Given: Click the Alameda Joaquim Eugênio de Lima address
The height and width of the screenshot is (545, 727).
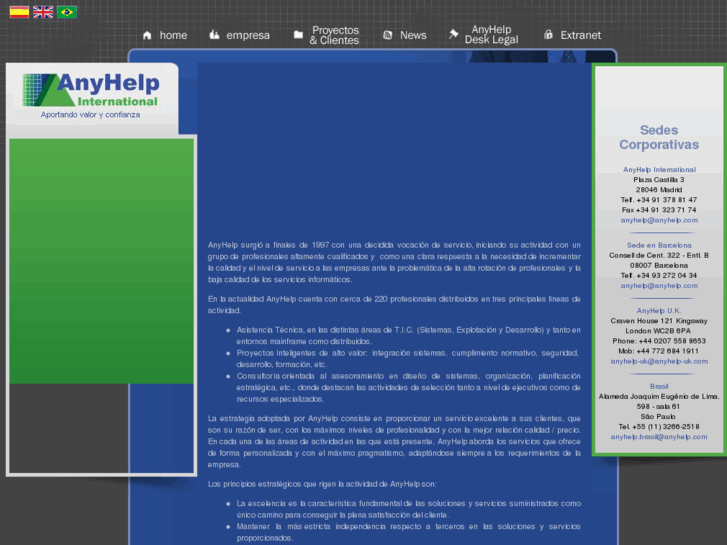Looking at the screenshot, I should (659, 397).
